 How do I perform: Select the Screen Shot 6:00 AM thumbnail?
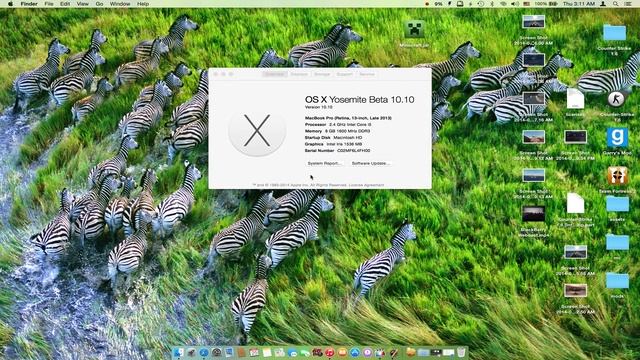533,22
